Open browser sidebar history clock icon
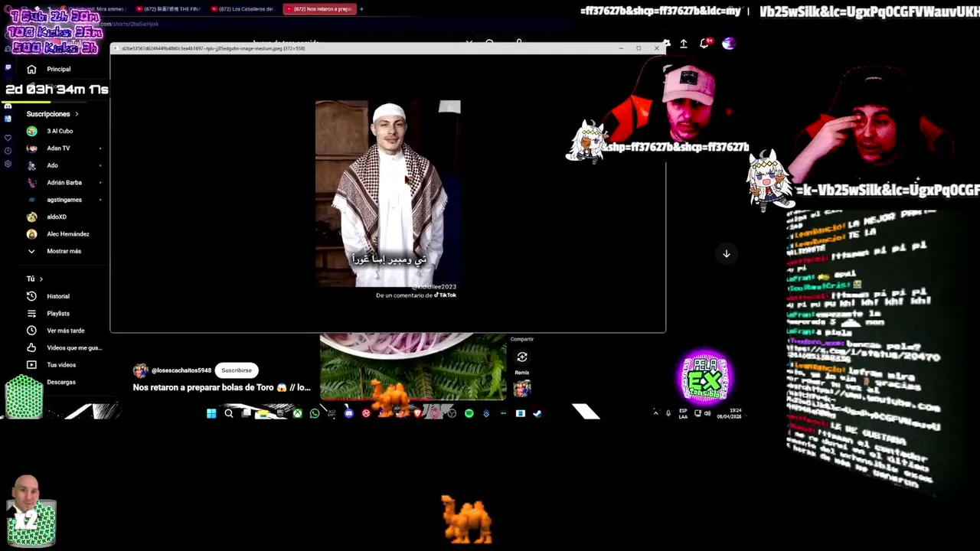 8,151
